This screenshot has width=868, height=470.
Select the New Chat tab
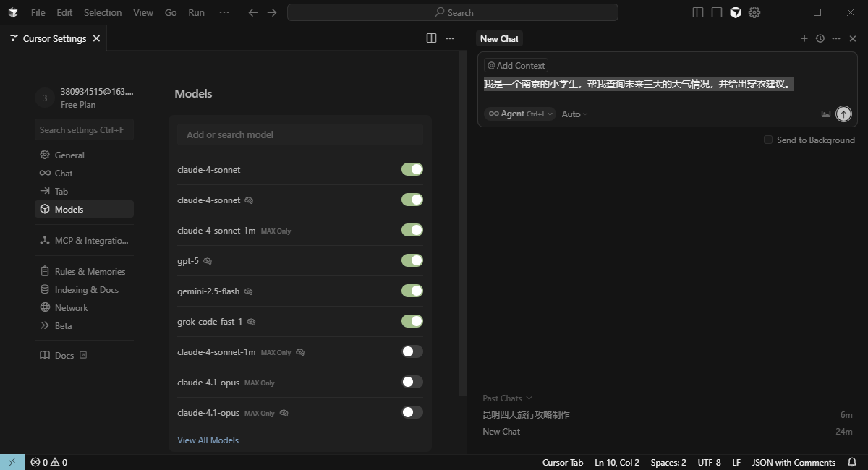pyautogui.click(x=499, y=38)
